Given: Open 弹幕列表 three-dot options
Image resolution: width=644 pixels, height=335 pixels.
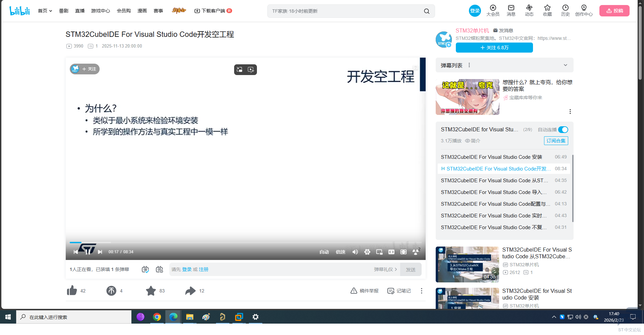Looking at the screenshot, I should [x=469, y=65].
